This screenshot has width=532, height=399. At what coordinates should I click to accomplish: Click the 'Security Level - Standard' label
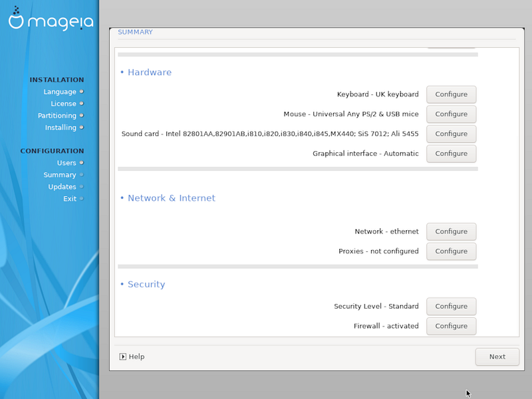pos(376,306)
